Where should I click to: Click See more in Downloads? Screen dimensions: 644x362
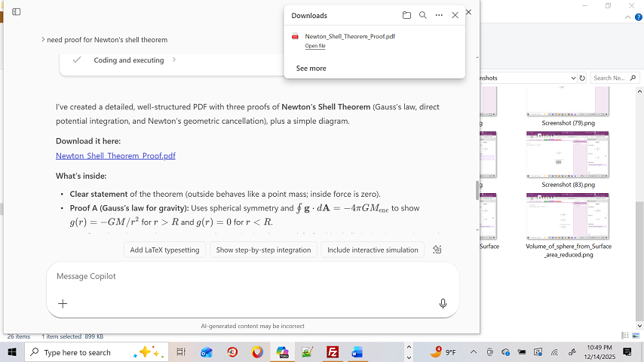click(311, 68)
